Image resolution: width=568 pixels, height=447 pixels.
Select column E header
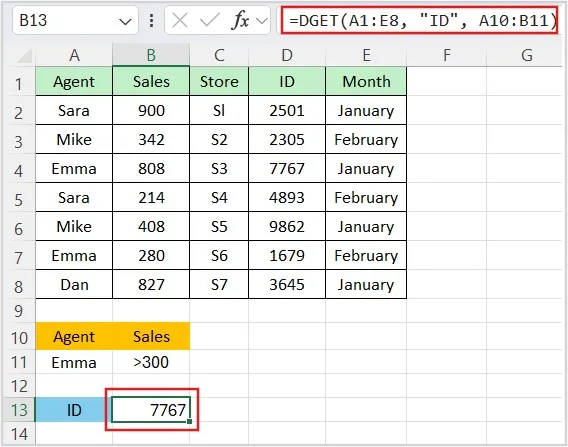366,55
